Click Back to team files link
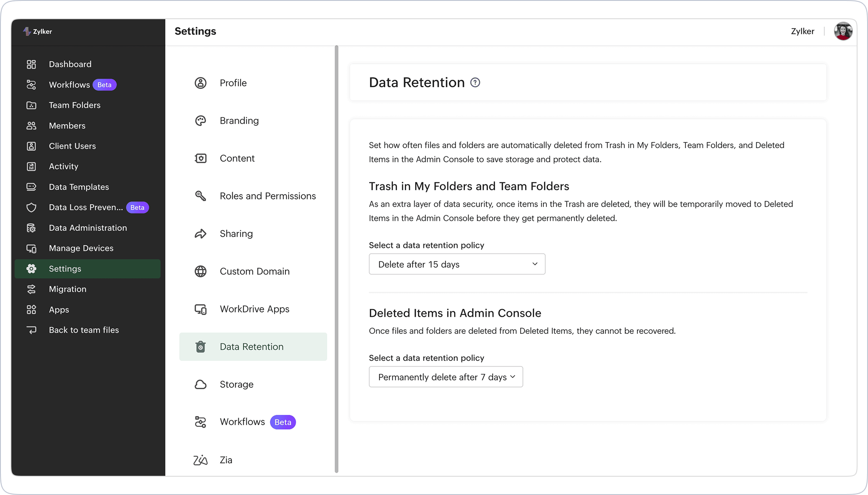Screen dimensions: 868x495 pos(84,330)
